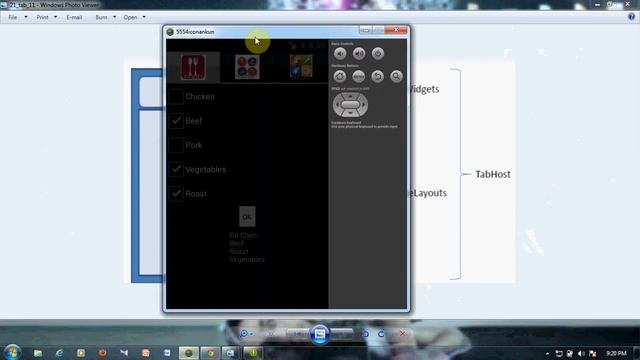The height and width of the screenshot is (360, 640).
Task: Tap the DPAD right arrow
Action: click(364, 104)
